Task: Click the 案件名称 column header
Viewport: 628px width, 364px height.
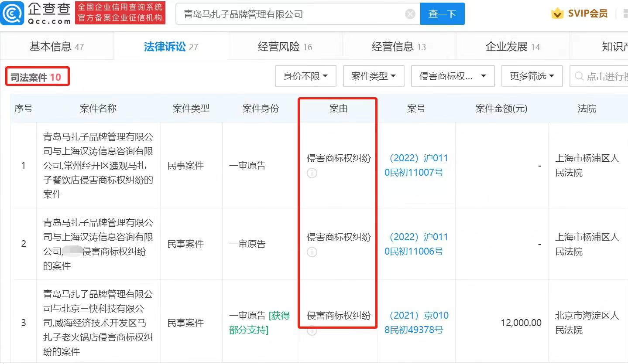Action: pyautogui.click(x=98, y=109)
